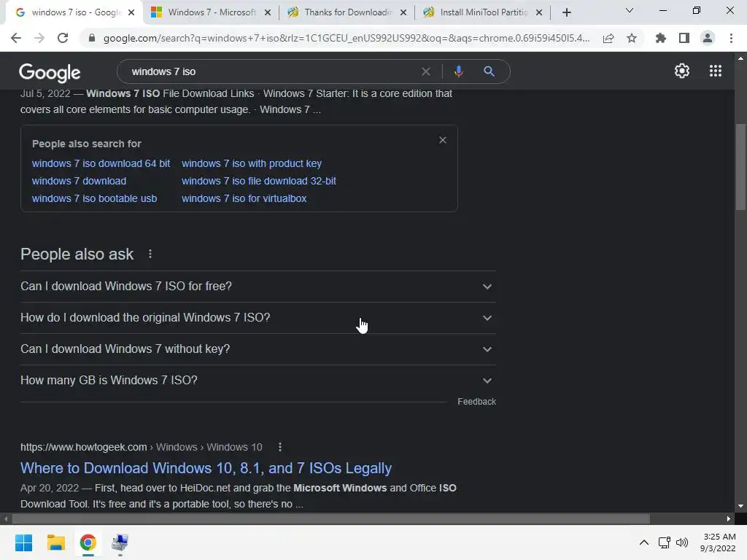Open Google quick settings gear
747x560 pixels.
(682, 71)
